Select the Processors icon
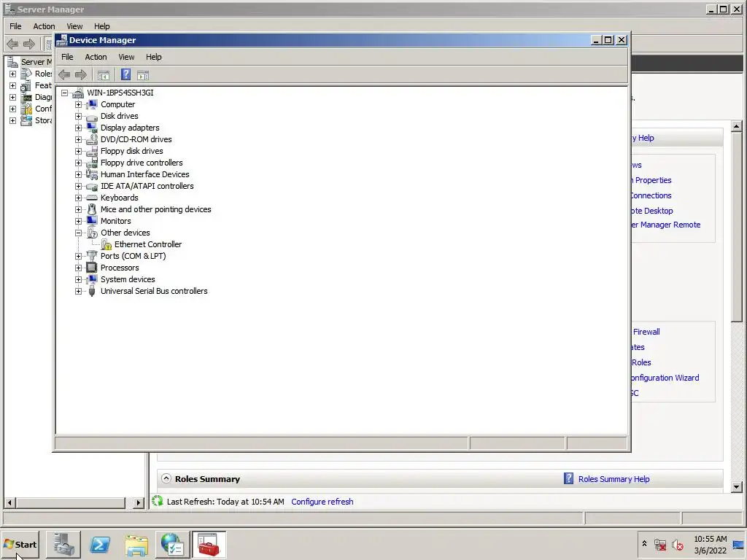This screenshot has width=747, height=560. 92,268
